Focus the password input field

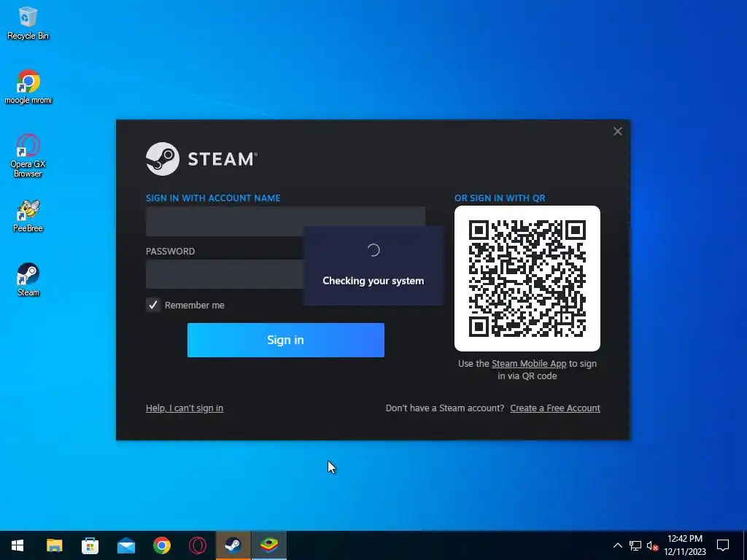(x=285, y=274)
